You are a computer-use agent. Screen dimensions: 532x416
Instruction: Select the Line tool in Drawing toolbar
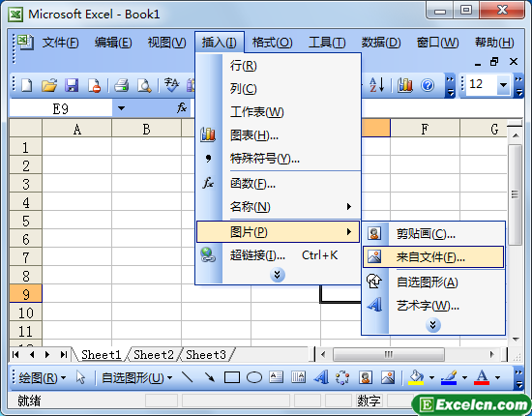tap(188, 377)
